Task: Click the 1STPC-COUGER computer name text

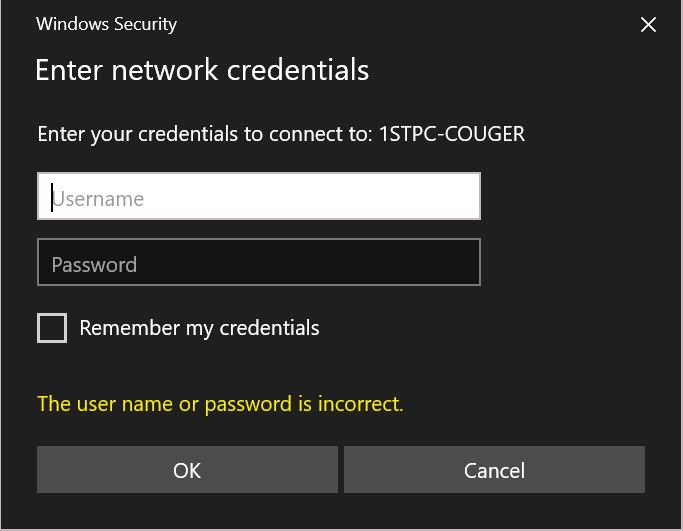Action: (x=452, y=134)
